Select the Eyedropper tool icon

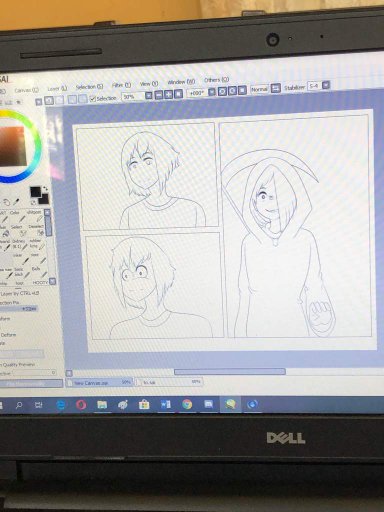pyautogui.click(x=16, y=202)
